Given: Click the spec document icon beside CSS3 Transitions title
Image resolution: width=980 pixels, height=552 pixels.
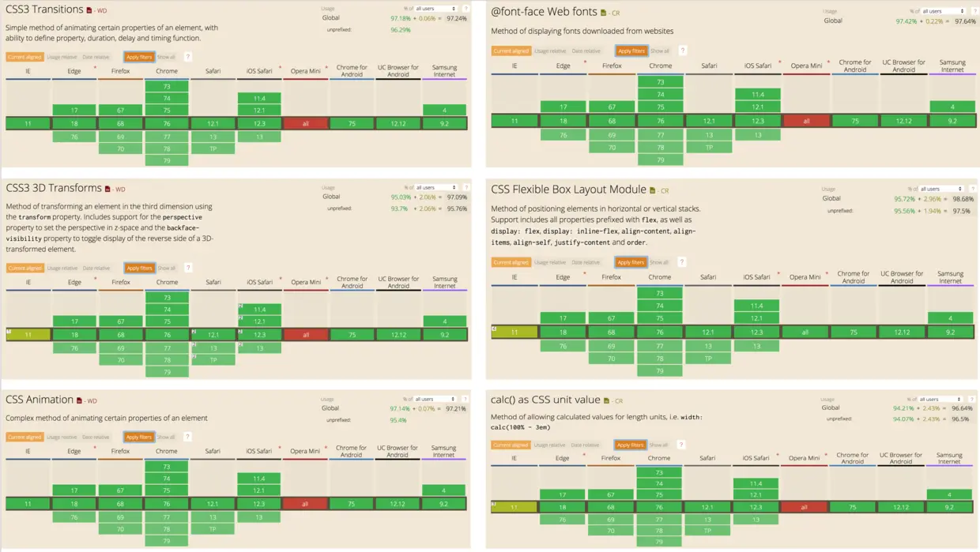Looking at the screenshot, I should coord(89,9).
